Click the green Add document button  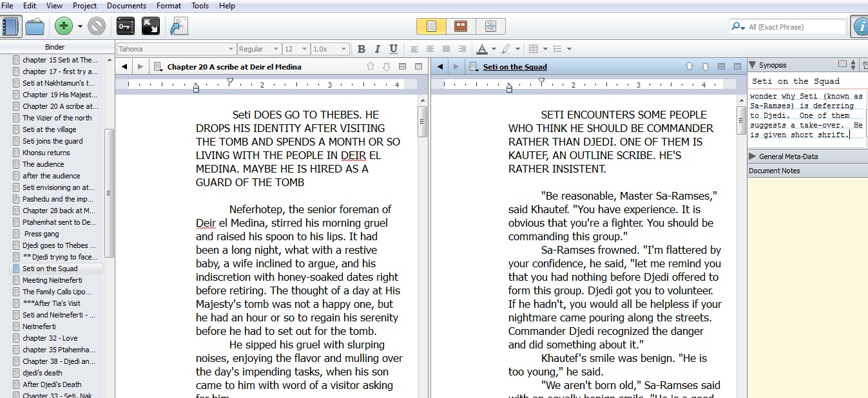click(x=63, y=26)
